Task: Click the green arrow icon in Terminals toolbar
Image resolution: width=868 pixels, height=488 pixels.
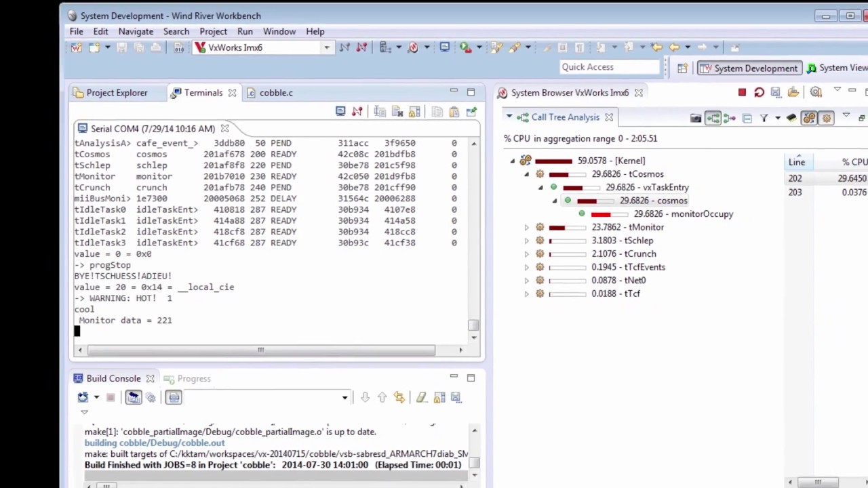Action: point(471,111)
